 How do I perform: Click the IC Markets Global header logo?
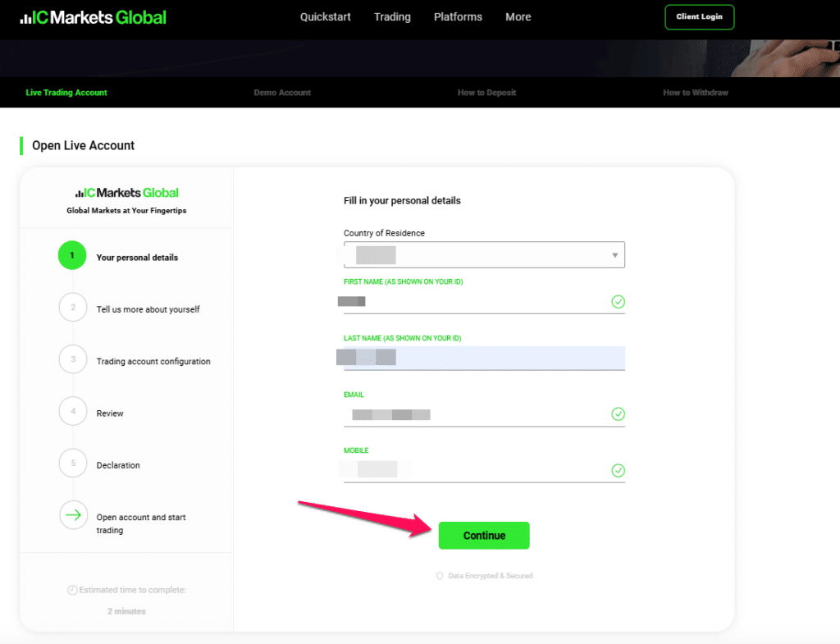(94, 17)
